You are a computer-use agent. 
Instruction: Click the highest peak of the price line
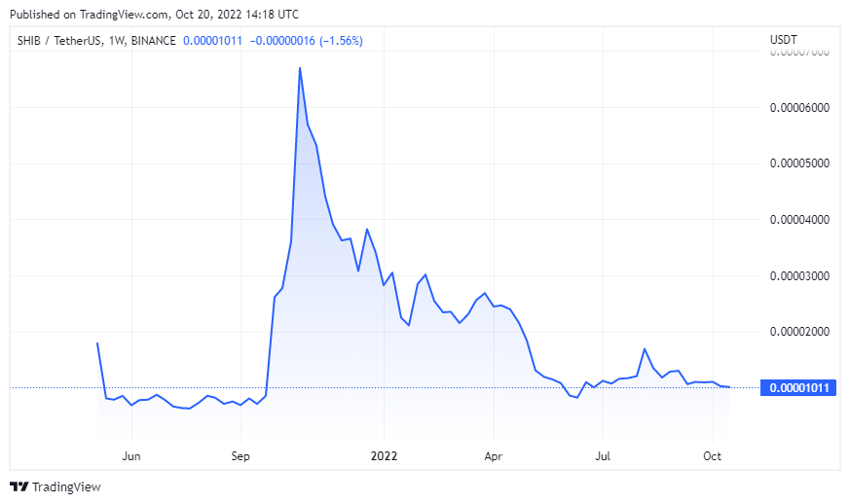pos(299,68)
